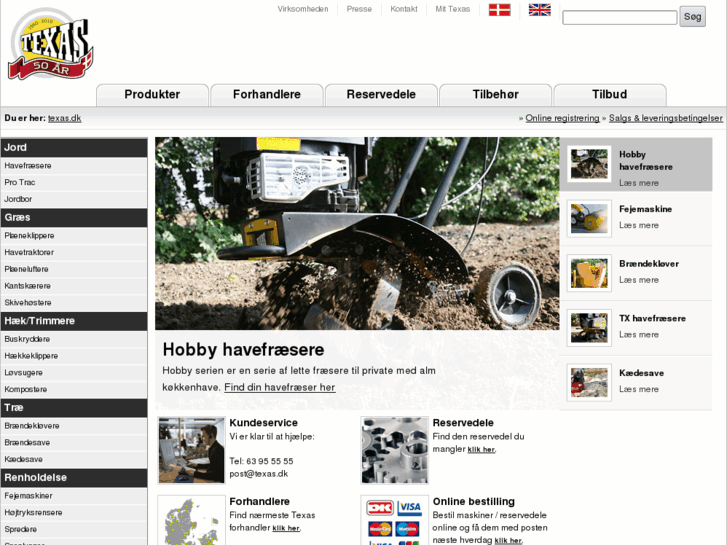Image resolution: width=727 pixels, height=545 pixels.
Task: Open Fejemaskiner in the sidebar
Action: 74,496
